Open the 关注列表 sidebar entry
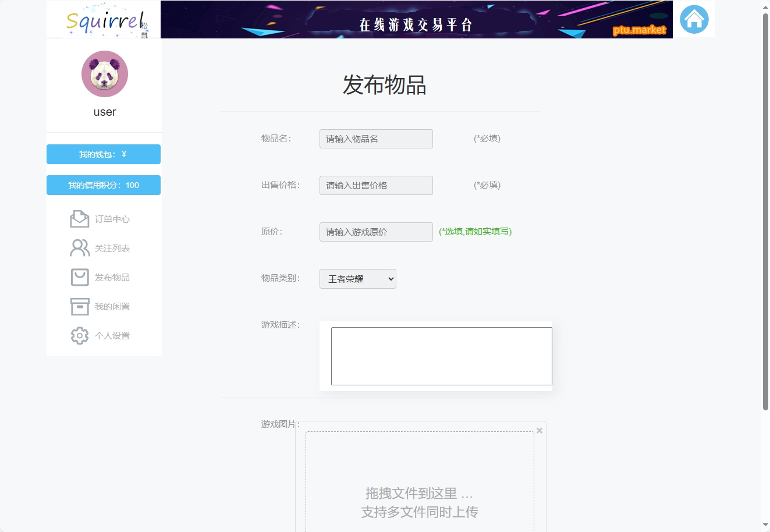Viewport: 770px width, 532px height. point(112,248)
